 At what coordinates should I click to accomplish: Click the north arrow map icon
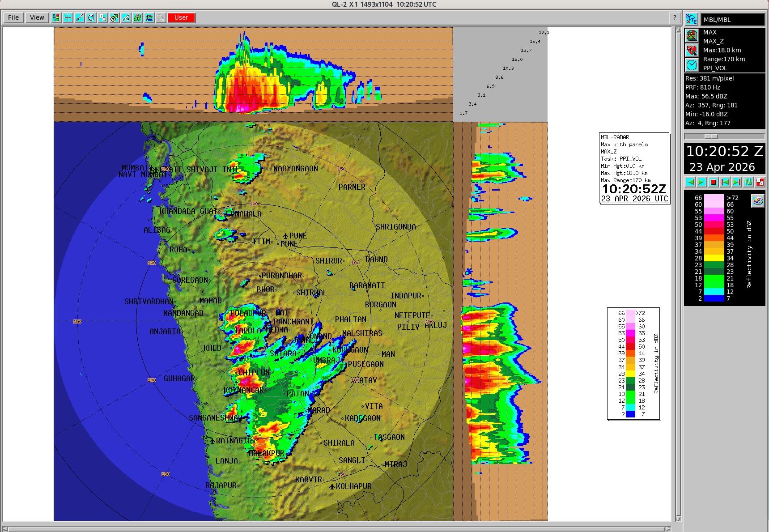[x=137, y=17]
